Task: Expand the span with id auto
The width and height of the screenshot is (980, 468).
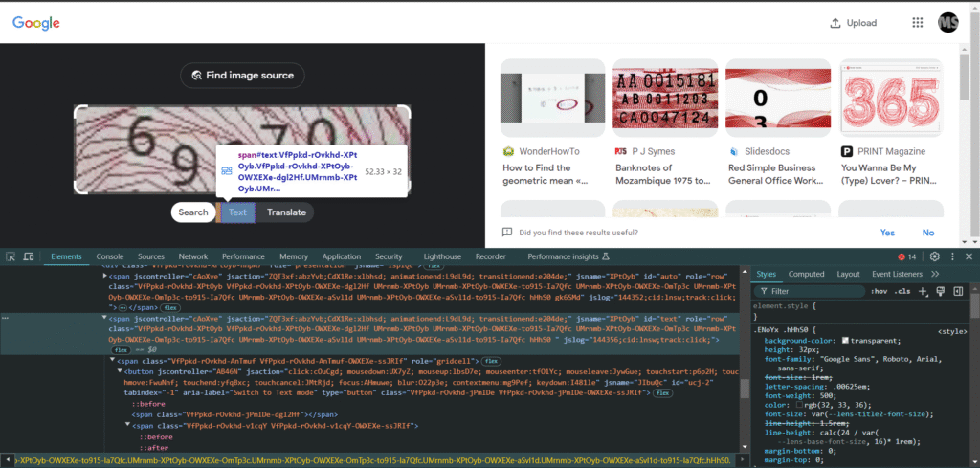Action: [105, 276]
